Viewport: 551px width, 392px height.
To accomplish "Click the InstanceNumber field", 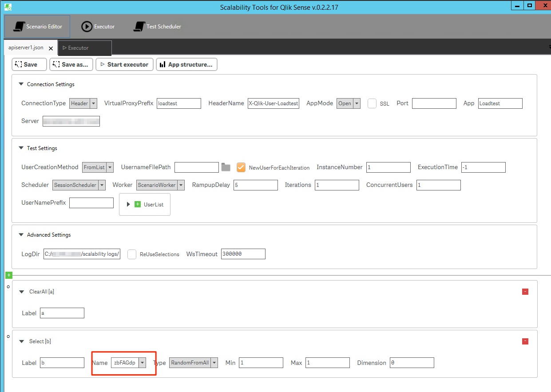I will pyautogui.click(x=388, y=167).
